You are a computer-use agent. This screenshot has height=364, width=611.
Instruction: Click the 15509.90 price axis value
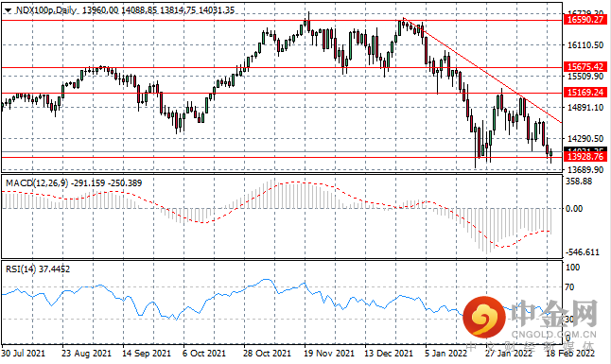click(585, 77)
